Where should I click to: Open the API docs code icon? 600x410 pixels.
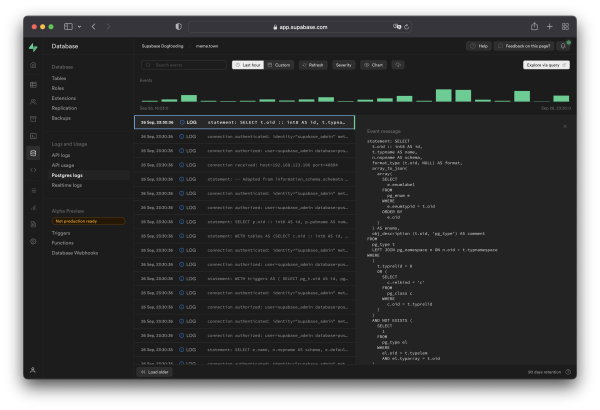click(x=34, y=170)
